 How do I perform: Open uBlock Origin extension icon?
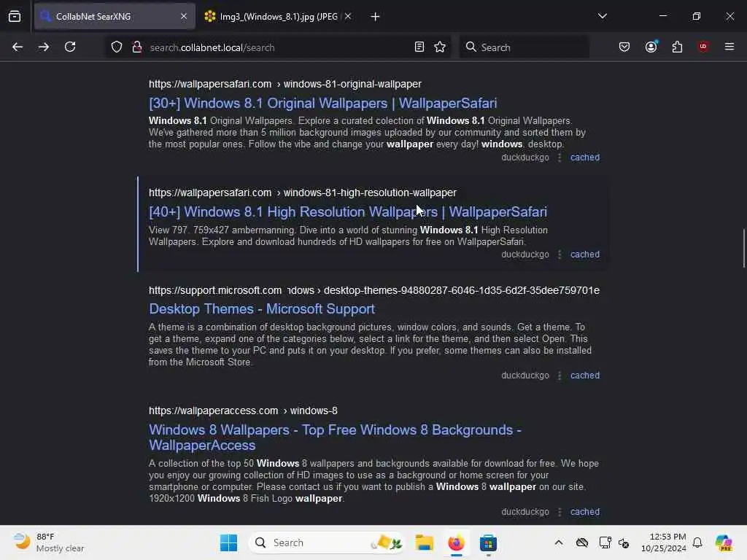[703, 47]
